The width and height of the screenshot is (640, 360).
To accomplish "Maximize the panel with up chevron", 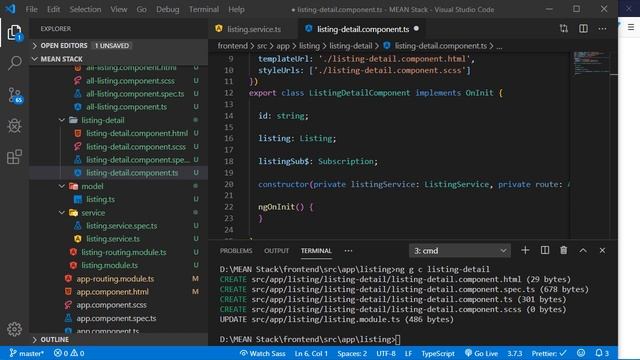I will click(x=583, y=251).
